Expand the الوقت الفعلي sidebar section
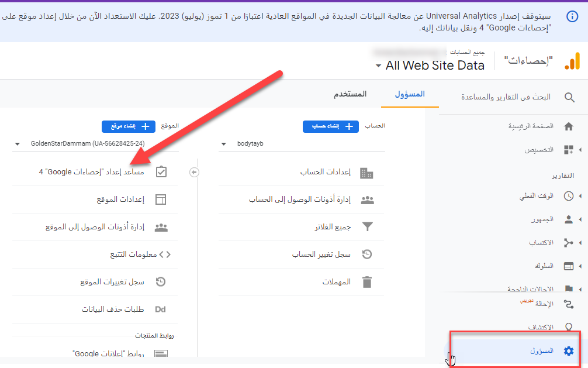588x368 pixels. click(580, 196)
